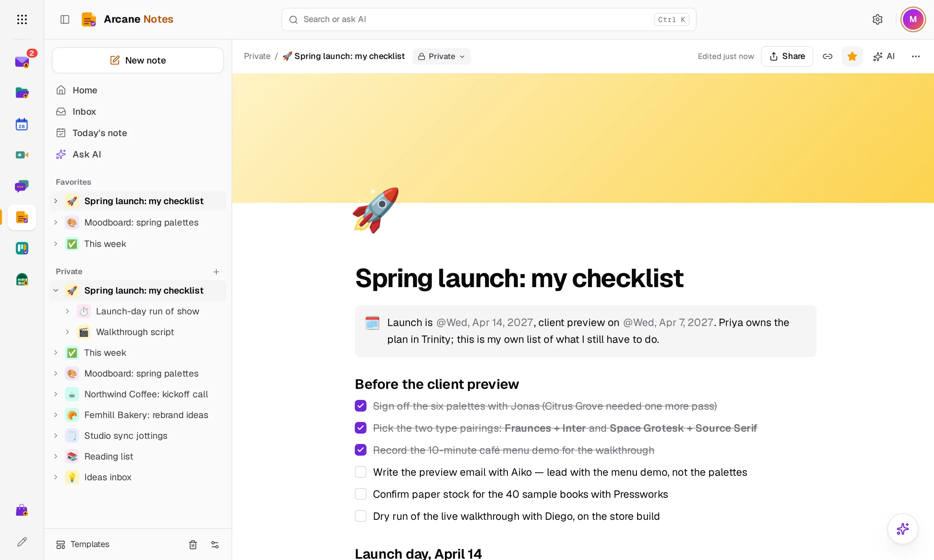Open the chat app icon

tap(22, 186)
